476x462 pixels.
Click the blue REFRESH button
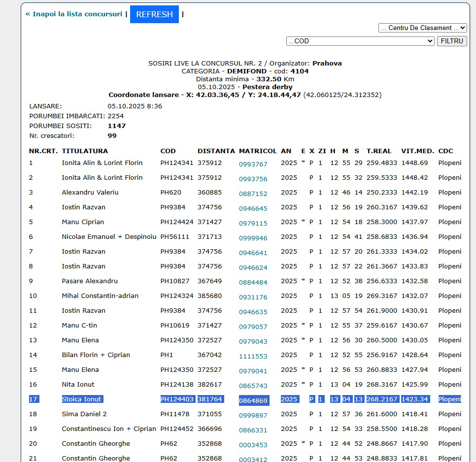154,14
